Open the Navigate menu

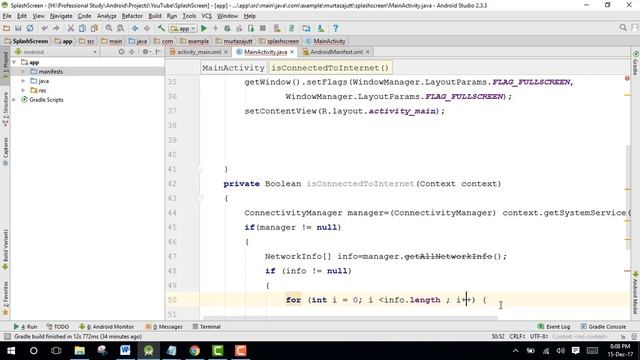61,16
